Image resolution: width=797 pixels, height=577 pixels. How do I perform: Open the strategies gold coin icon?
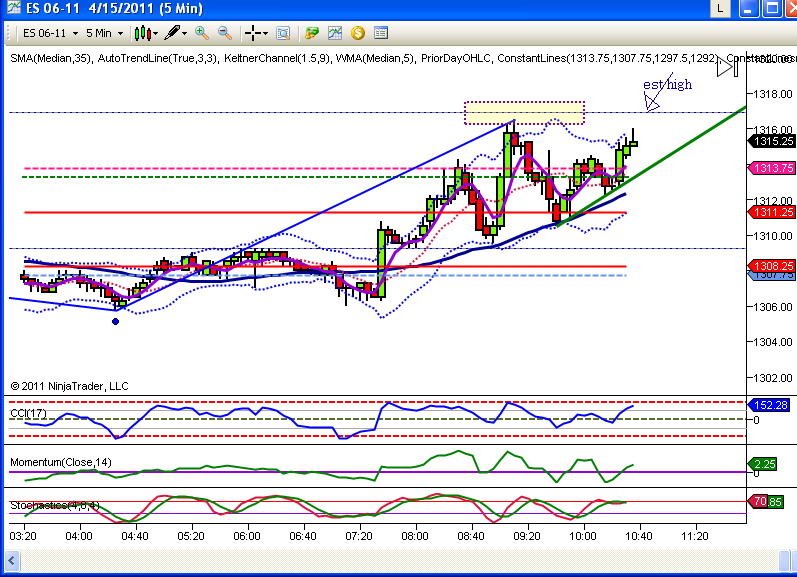coord(358,34)
